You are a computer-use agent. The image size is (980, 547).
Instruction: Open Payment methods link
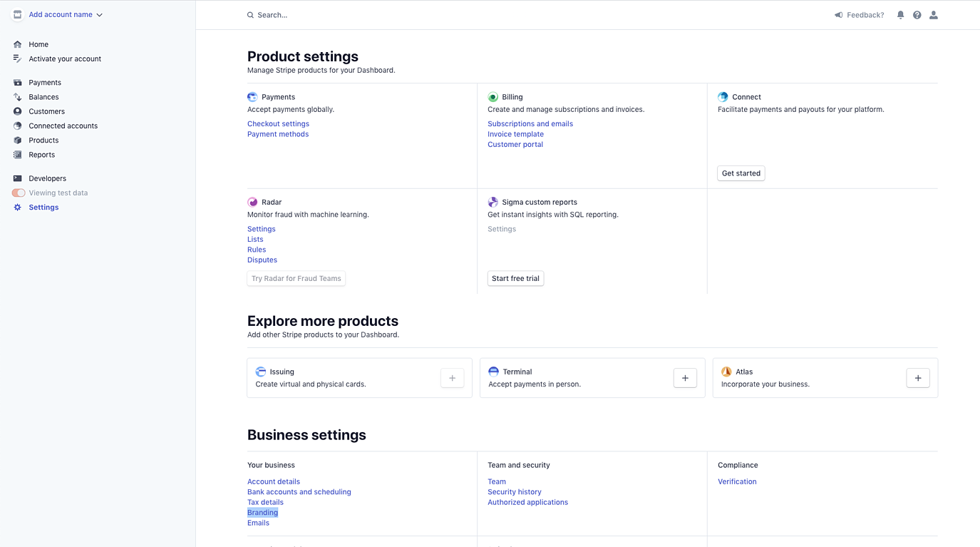point(278,134)
